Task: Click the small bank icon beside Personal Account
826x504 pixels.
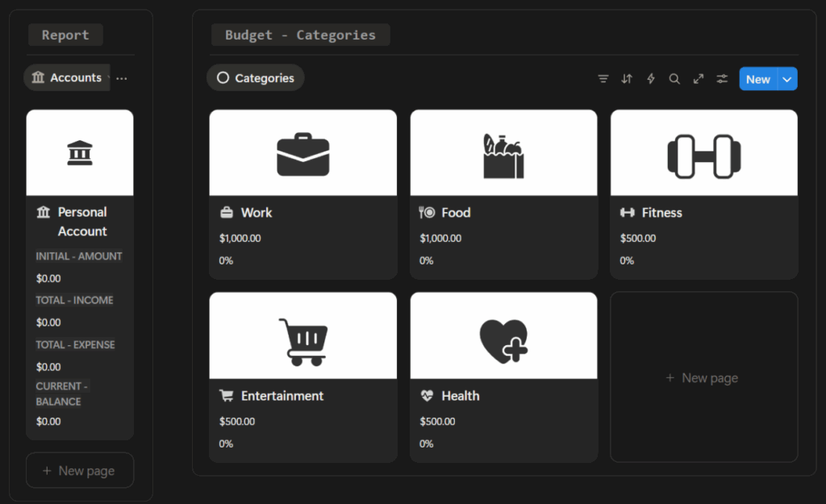Action: [44, 212]
